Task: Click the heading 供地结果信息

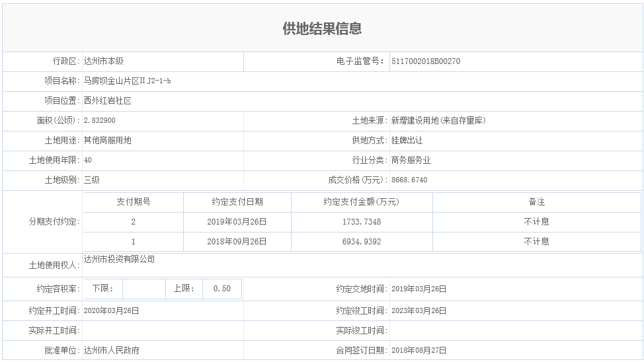Action: pos(322,28)
